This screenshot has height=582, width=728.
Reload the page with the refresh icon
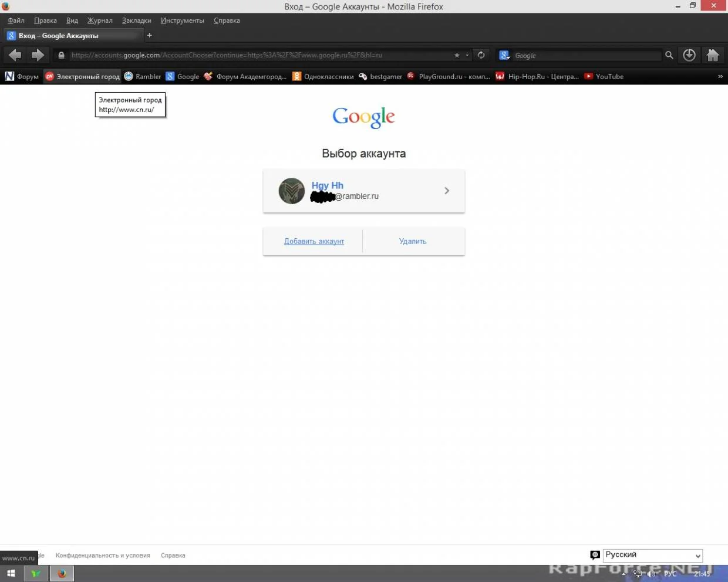[481, 55]
